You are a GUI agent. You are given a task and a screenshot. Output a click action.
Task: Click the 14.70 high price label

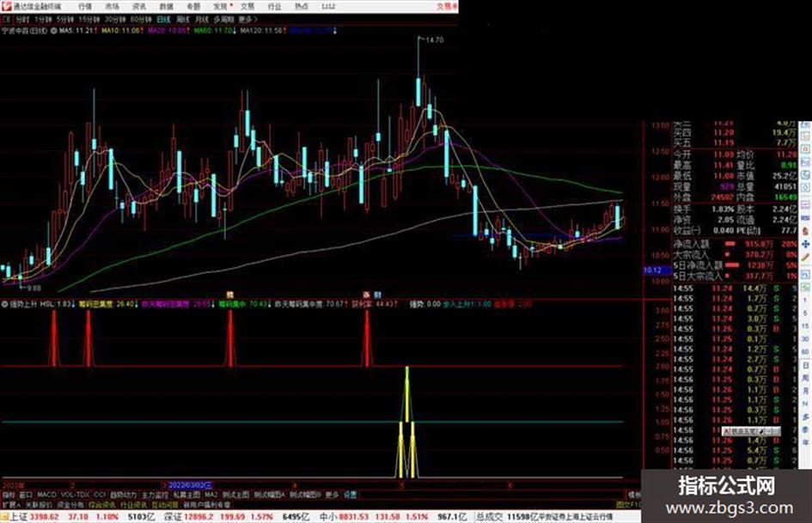tap(435, 40)
